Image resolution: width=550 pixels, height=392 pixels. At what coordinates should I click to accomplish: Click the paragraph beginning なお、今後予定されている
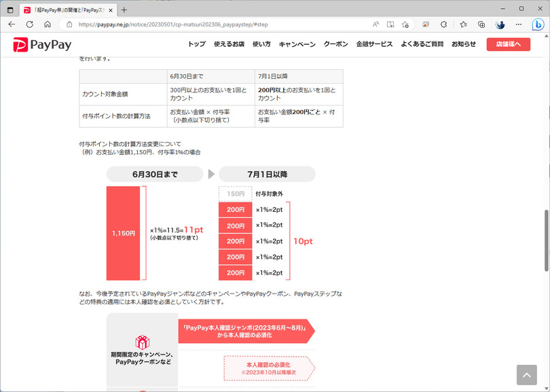210,298
